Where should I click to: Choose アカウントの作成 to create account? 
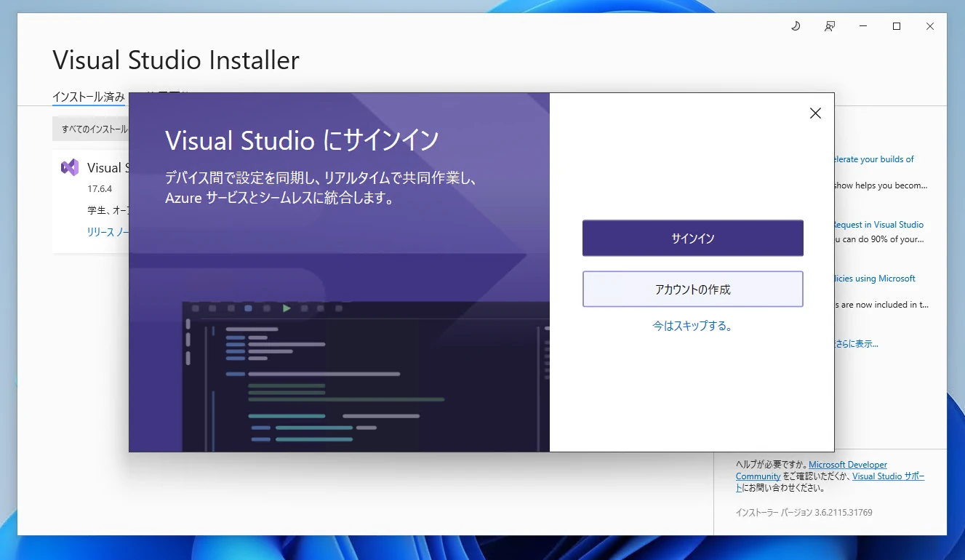(692, 289)
